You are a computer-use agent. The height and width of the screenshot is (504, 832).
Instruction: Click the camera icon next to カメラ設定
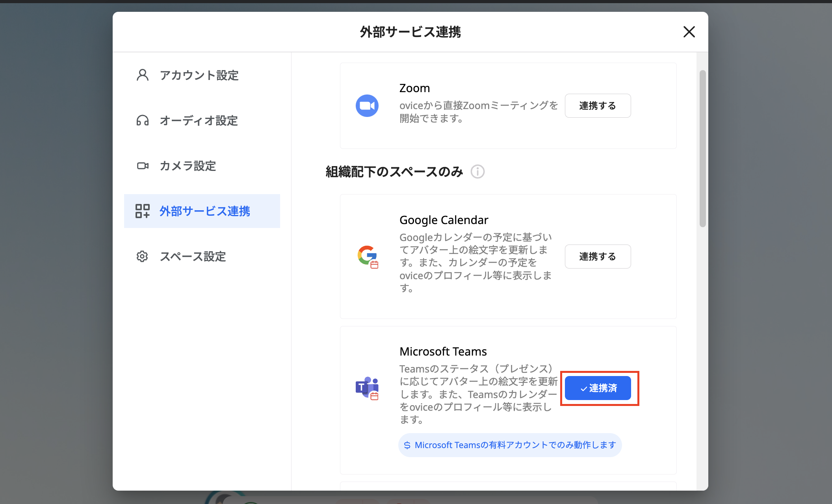pyautogui.click(x=142, y=166)
